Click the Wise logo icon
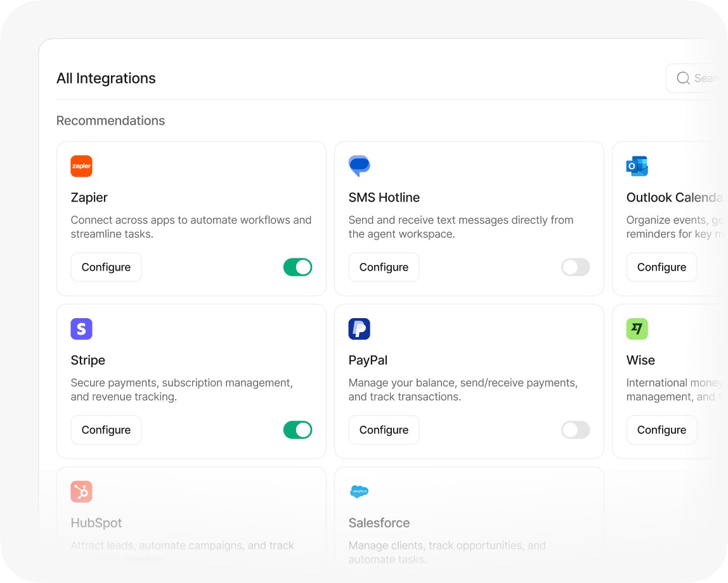The width and height of the screenshot is (728, 583). [637, 329]
